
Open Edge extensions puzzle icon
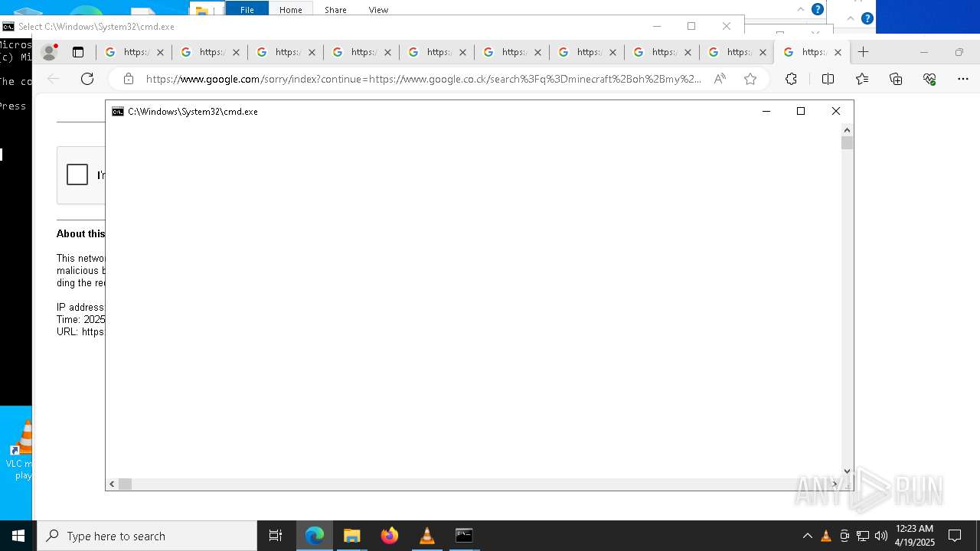(791, 79)
